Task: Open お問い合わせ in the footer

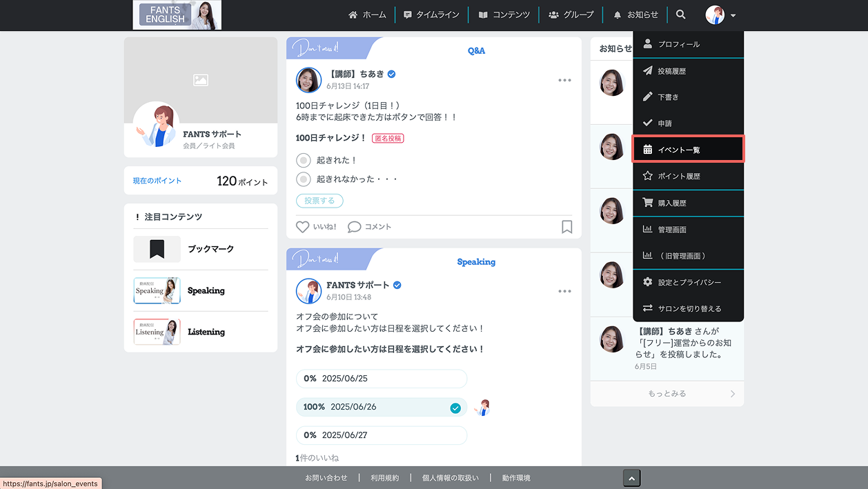Action: (326, 478)
